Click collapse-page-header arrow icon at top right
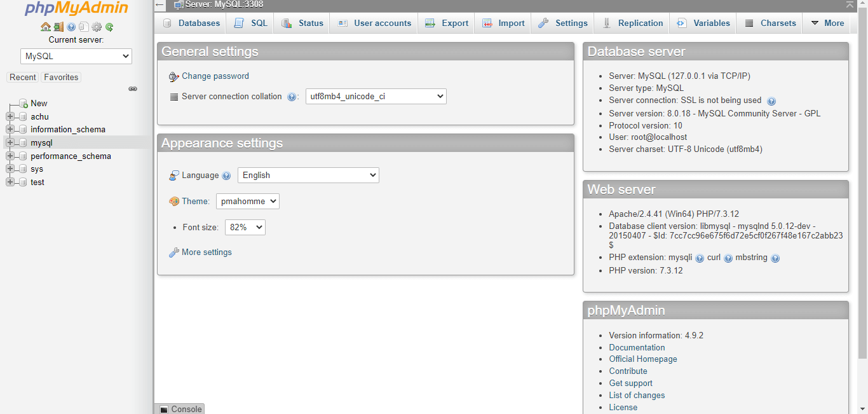The width and height of the screenshot is (868, 414). pyautogui.click(x=850, y=4)
